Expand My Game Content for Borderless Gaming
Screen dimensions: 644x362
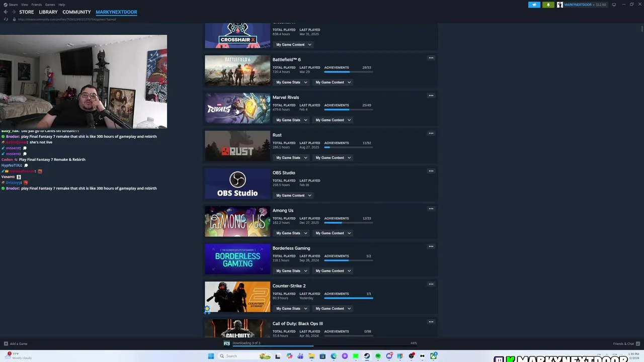click(333, 271)
